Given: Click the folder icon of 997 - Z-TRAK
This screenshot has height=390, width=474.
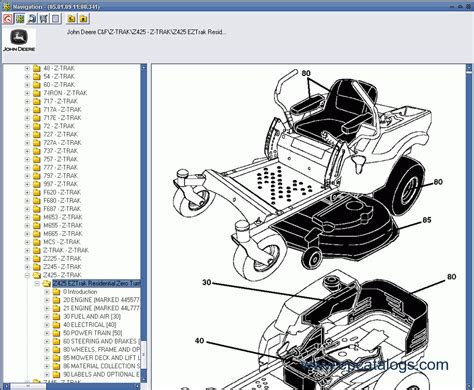Looking at the screenshot, I should click(37, 184).
